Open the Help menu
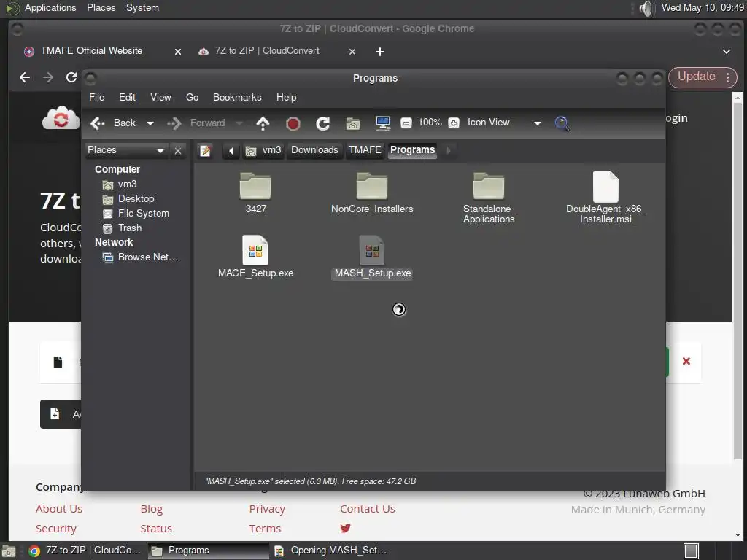Viewport: 747px width, 560px height. point(286,97)
